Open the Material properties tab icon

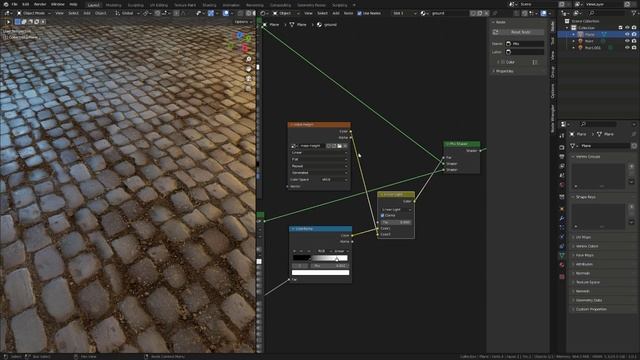[562, 265]
